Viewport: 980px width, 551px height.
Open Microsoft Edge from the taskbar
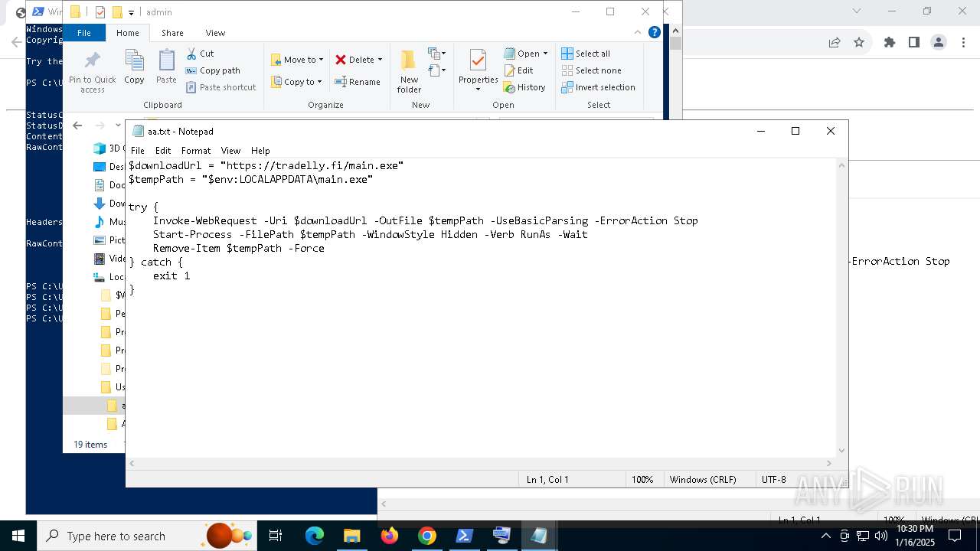coord(314,536)
